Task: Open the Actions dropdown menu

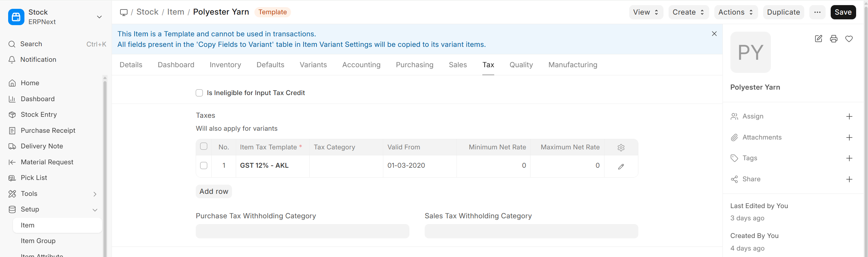Action: pos(735,12)
